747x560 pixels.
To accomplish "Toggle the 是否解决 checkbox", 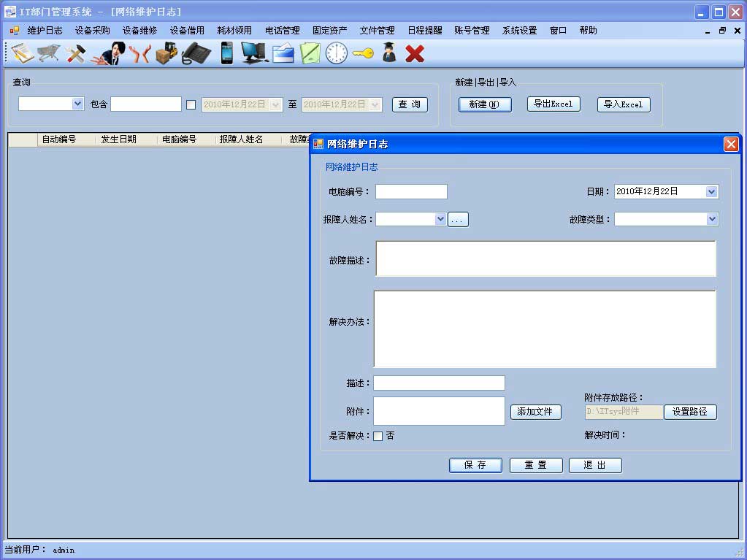I will coord(378,437).
